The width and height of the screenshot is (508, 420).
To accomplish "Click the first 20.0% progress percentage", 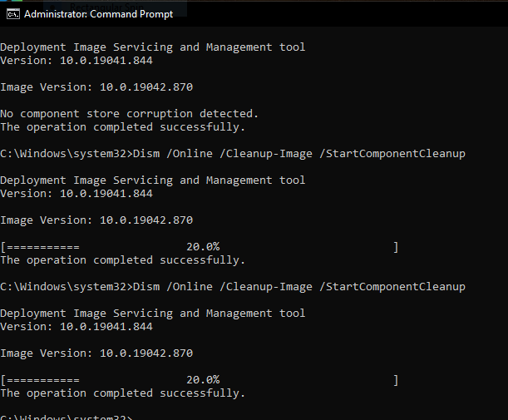I will pos(203,247).
